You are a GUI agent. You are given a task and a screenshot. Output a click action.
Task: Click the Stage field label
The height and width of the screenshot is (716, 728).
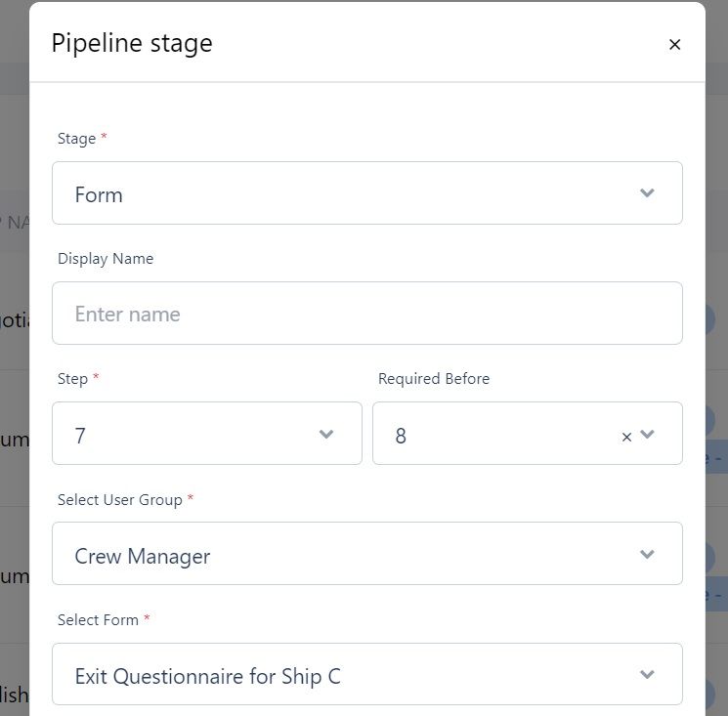tap(76, 139)
